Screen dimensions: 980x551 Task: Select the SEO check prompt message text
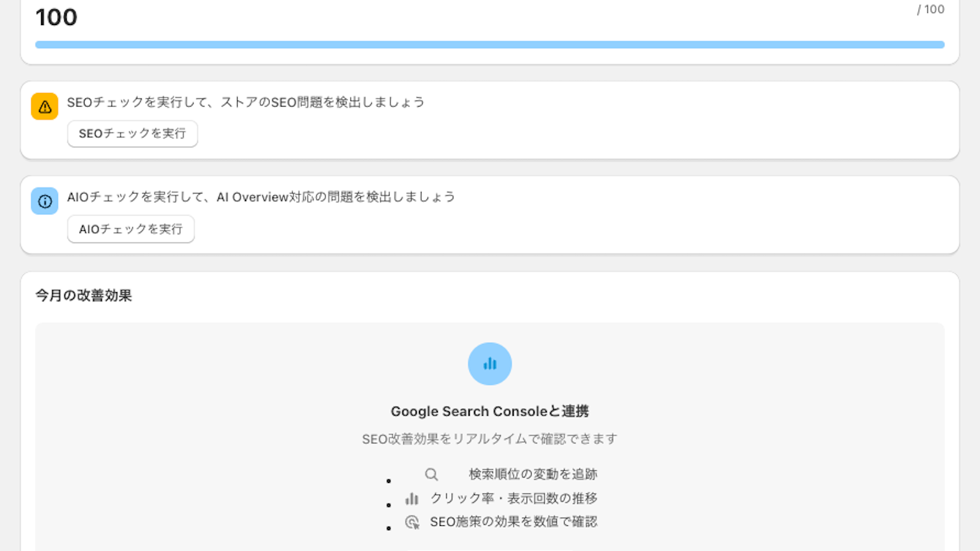[246, 102]
